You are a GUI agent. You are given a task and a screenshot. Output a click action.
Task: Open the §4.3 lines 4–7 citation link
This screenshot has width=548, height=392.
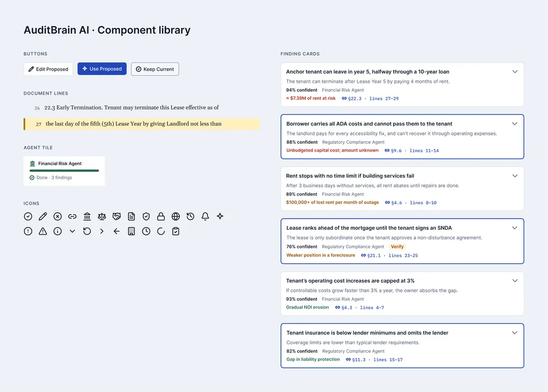[x=359, y=307]
